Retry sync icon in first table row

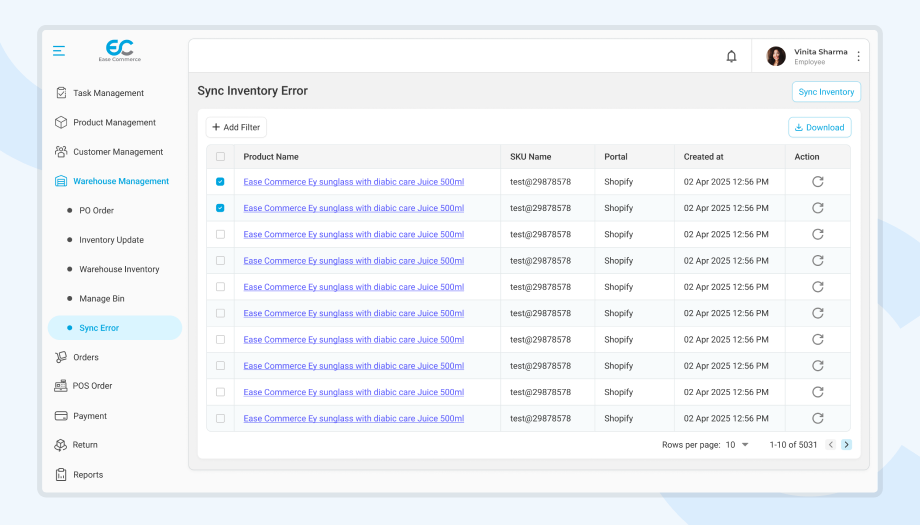[x=818, y=182]
